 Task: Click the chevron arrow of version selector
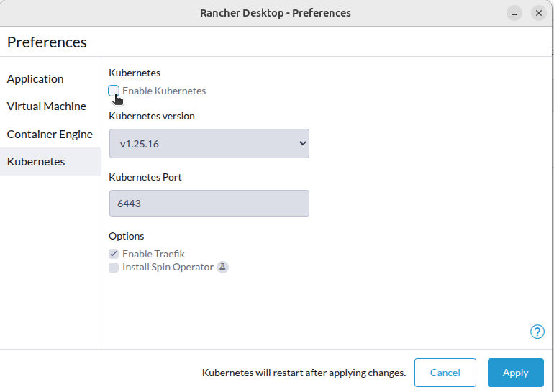click(302, 143)
